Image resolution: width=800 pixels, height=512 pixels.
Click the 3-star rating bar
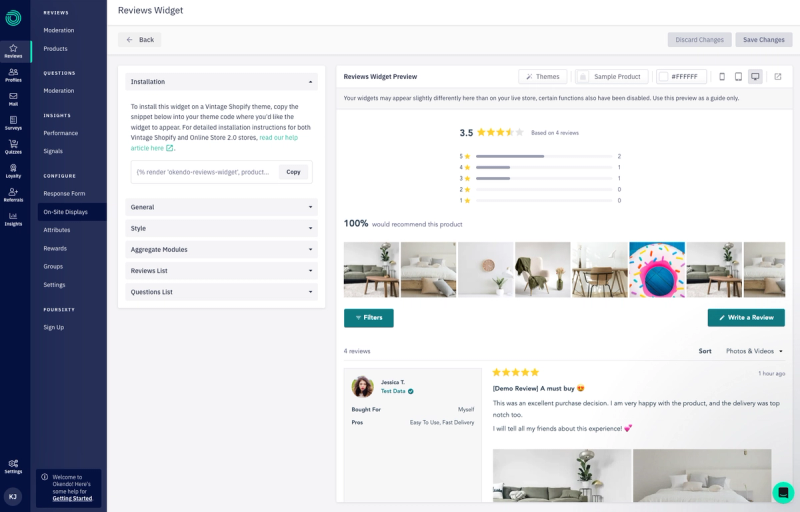coord(544,178)
